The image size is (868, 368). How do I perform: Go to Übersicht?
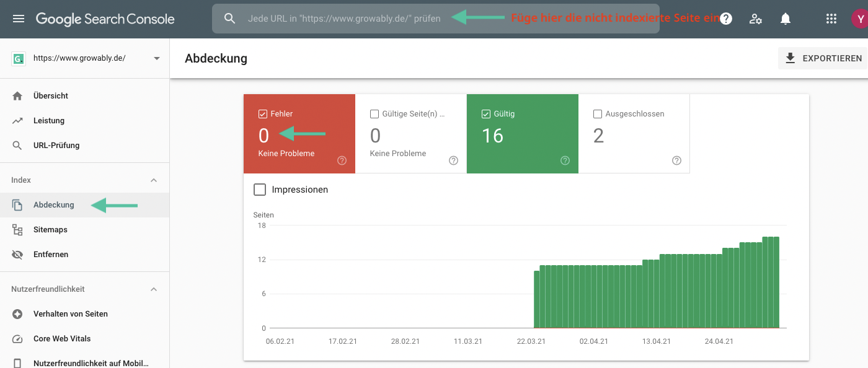pyautogui.click(x=84, y=96)
